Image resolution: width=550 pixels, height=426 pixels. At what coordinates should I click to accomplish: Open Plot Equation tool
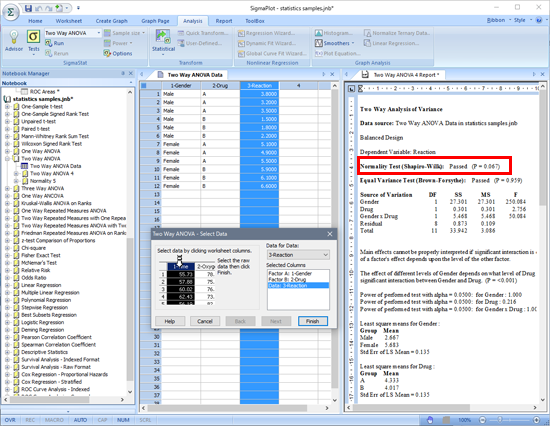coord(337,53)
